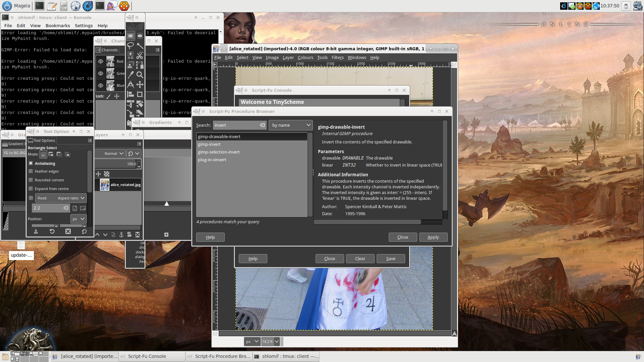Select the Measure compass tool
Image resolution: width=644 pixels, height=362 pixels.
(x=130, y=84)
